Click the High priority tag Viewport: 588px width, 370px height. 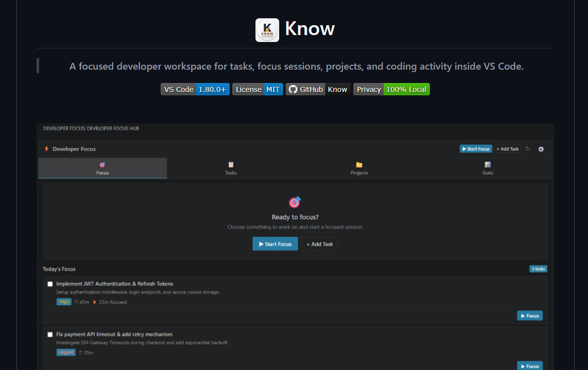click(64, 302)
